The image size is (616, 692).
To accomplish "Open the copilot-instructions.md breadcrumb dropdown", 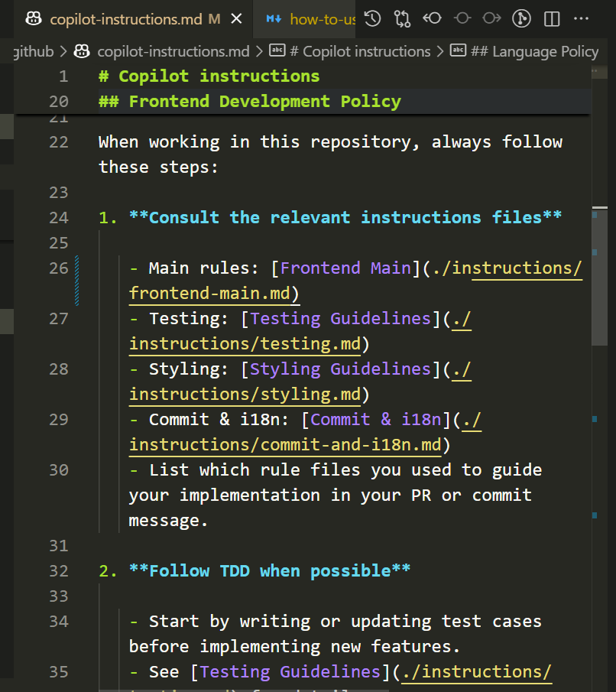I will coord(173,51).
